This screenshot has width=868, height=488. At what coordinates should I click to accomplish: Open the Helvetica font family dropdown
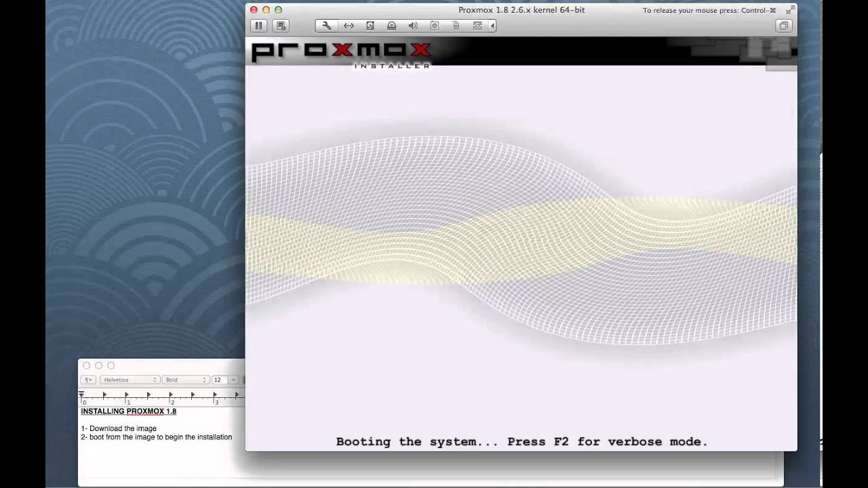[130, 380]
